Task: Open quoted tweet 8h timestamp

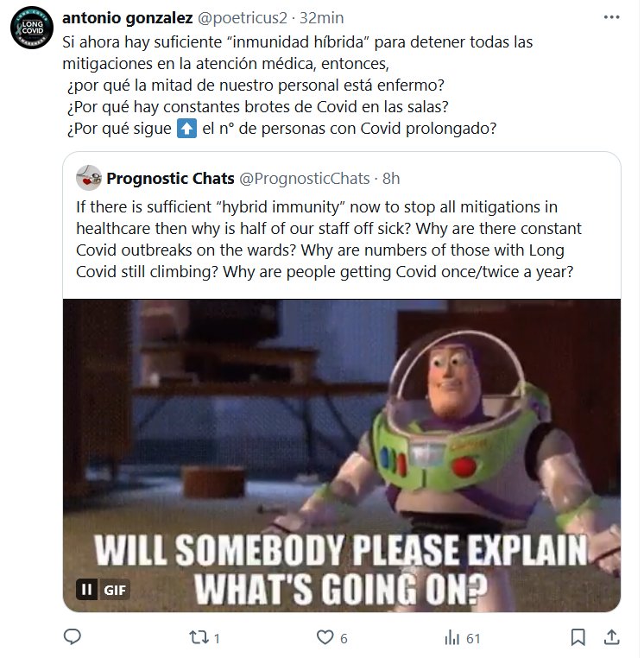Action: 391,179
